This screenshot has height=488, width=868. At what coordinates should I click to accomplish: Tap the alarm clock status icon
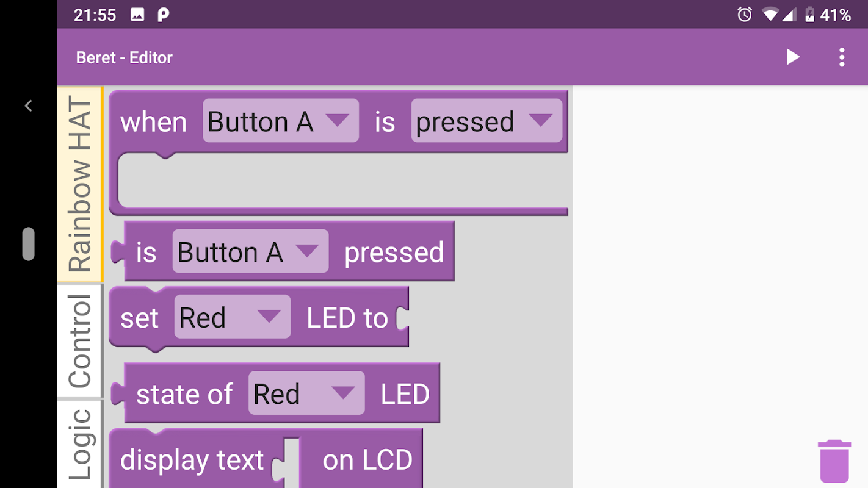(745, 15)
